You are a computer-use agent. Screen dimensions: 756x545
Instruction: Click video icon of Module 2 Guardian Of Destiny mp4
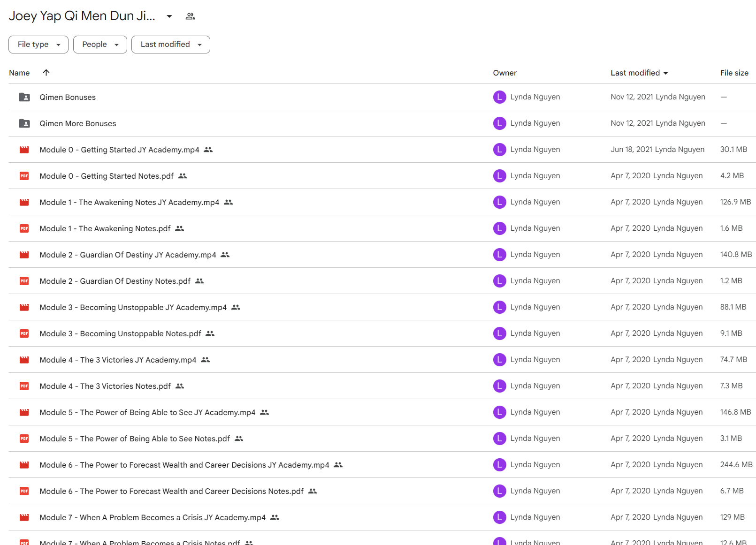(x=24, y=255)
